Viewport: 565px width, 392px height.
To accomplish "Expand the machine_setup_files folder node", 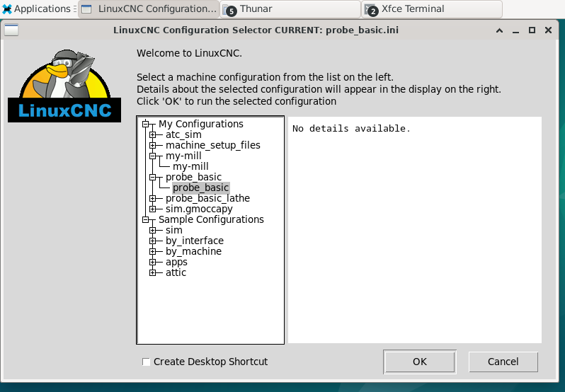I will [x=152, y=146].
